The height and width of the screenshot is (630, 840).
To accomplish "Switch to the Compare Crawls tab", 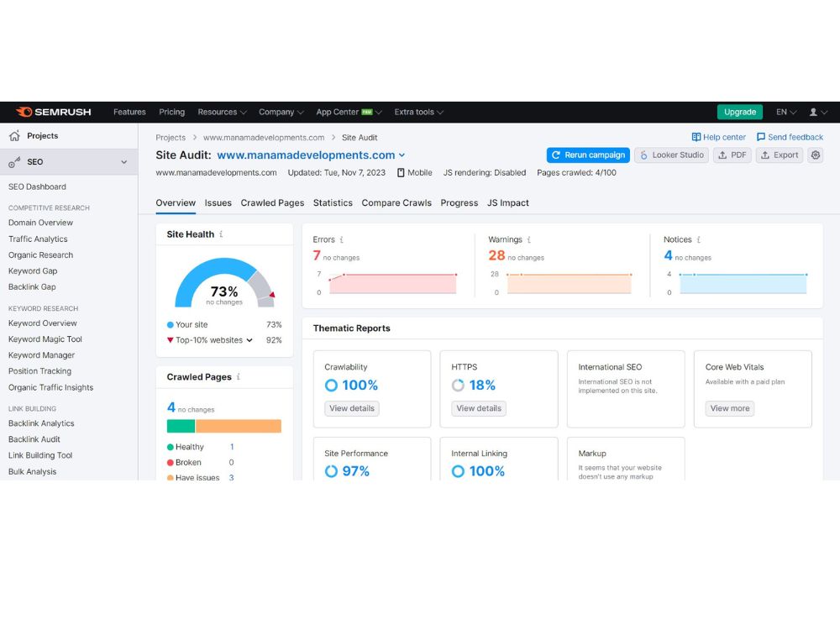I will [396, 203].
